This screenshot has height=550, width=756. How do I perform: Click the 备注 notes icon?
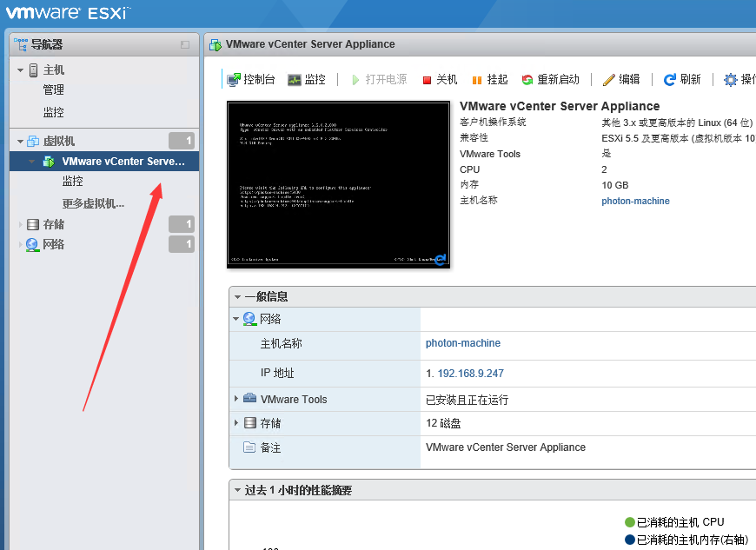point(249,447)
